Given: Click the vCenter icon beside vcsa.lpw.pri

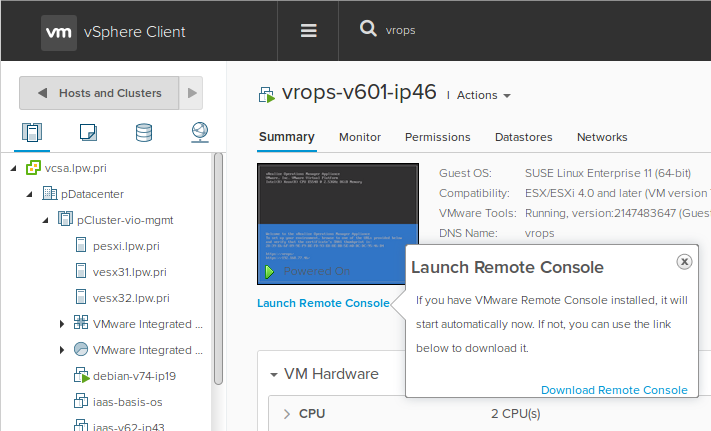Looking at the screenshot, I should pyautogui.click(x=33, y=168).
